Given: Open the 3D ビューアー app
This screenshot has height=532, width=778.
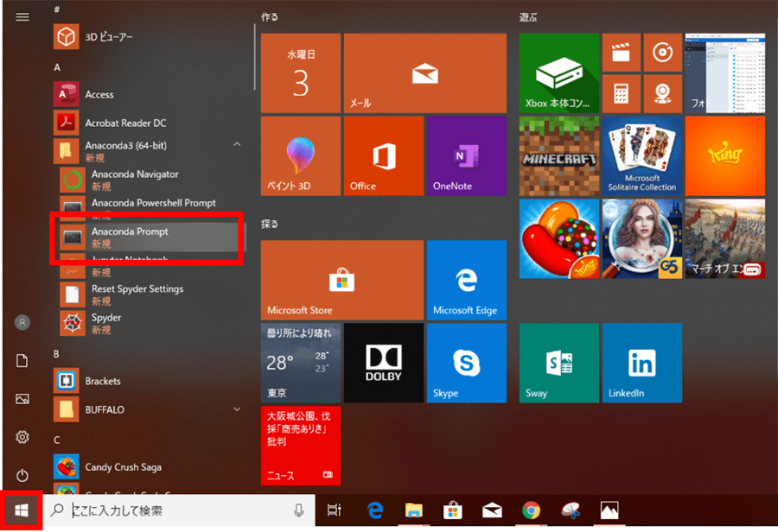Looking at the screenshot, I should [149, 36].
